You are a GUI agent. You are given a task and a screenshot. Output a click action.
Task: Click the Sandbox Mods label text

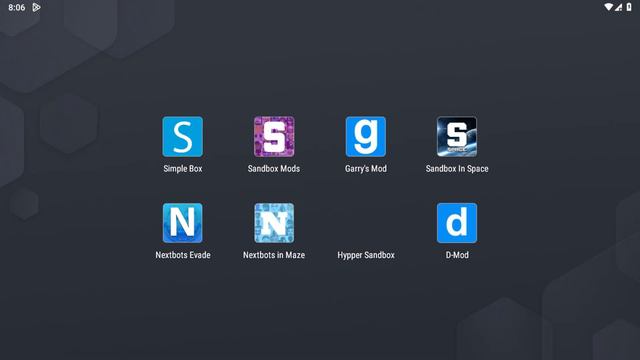(x=274, y=169)
